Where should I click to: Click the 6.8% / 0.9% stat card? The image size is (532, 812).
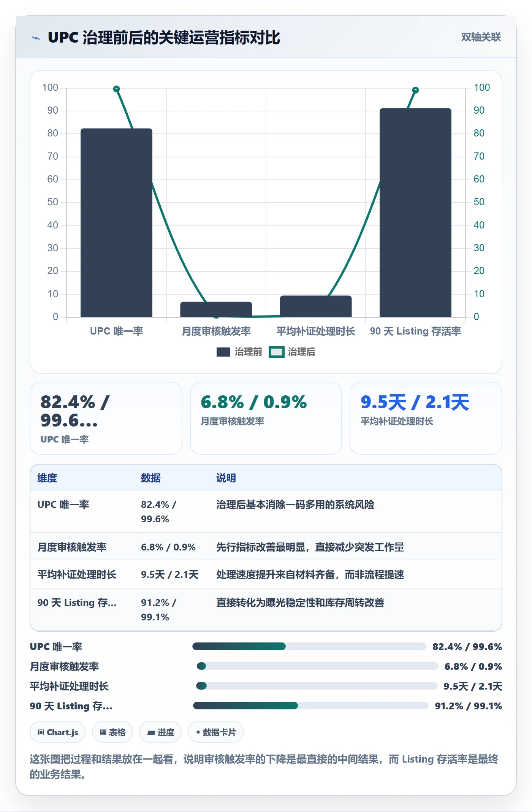tap(266, 418)
